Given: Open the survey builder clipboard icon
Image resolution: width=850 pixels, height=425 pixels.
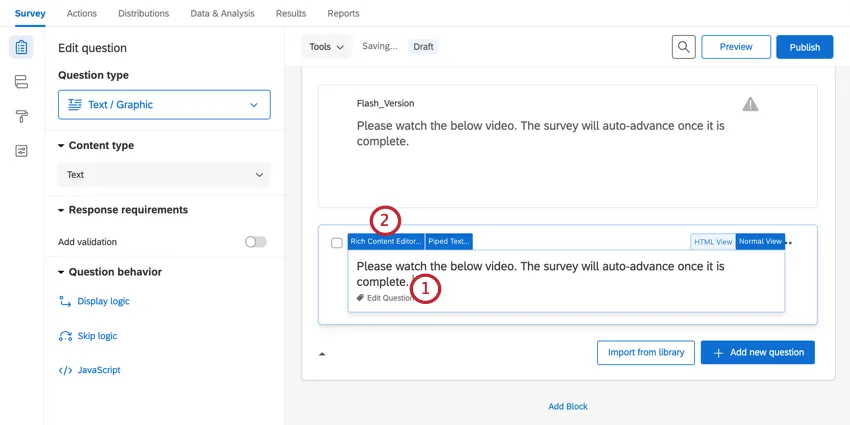Looking at the screenshot, I should click(22, 47).
